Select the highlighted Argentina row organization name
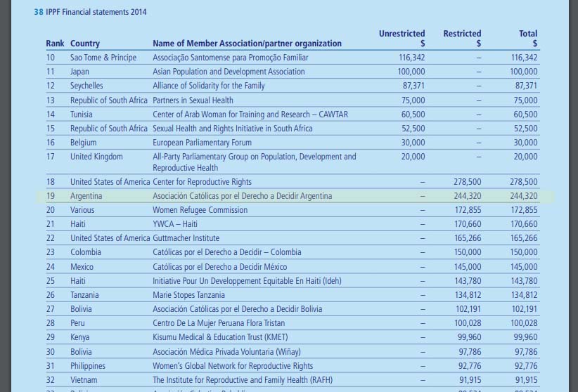 pos(242,196)
